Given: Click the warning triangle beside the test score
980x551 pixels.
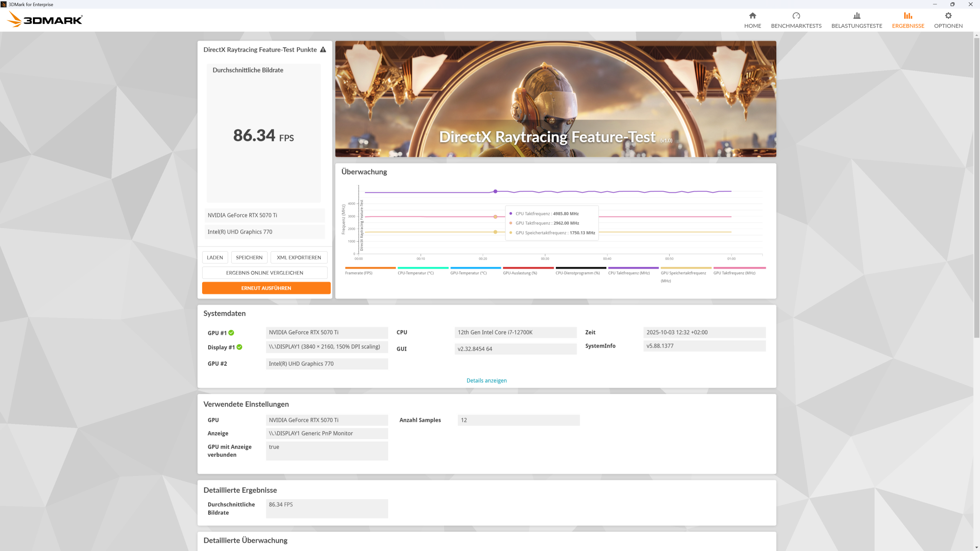Looking at the screenshot, I should tap(323, 50).
